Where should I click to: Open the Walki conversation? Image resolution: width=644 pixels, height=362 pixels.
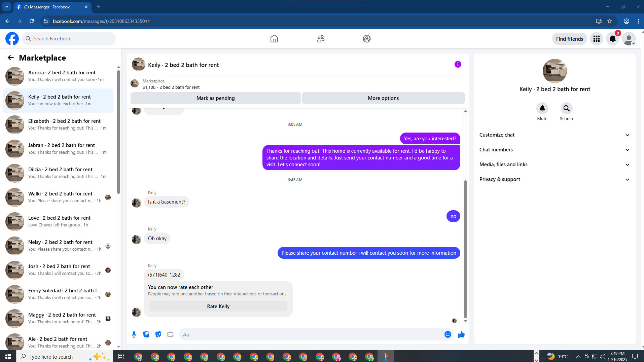tap(58, 197)
